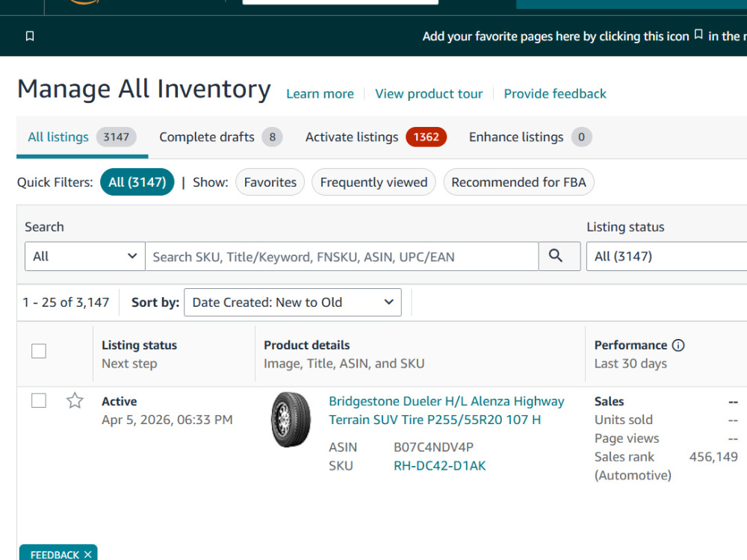Viewport: 747px width, 560px height.
Task: Toggle the Favorites quick filter
Action: point(270,182)
